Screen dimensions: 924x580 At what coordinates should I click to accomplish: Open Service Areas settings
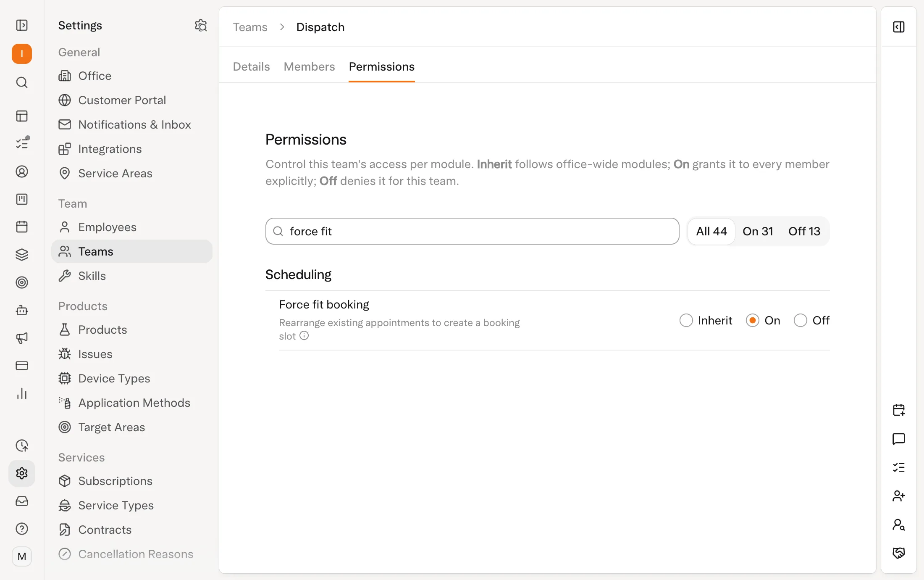point(132,173)
